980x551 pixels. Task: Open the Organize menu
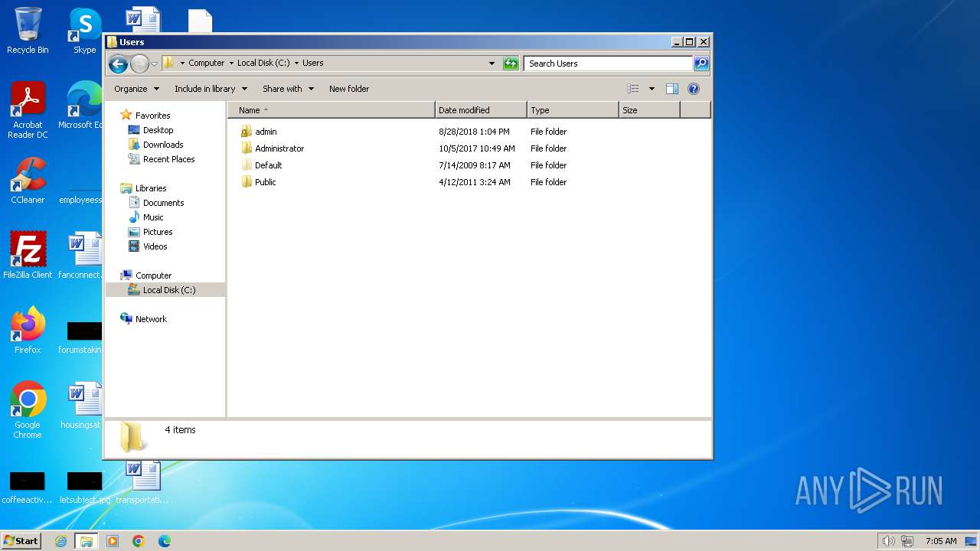pyautogui.click(x=136, y=89)
